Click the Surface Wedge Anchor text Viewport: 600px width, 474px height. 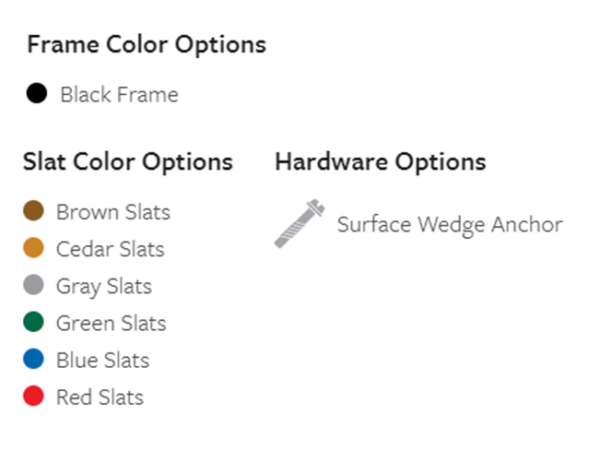pos(450,225)
